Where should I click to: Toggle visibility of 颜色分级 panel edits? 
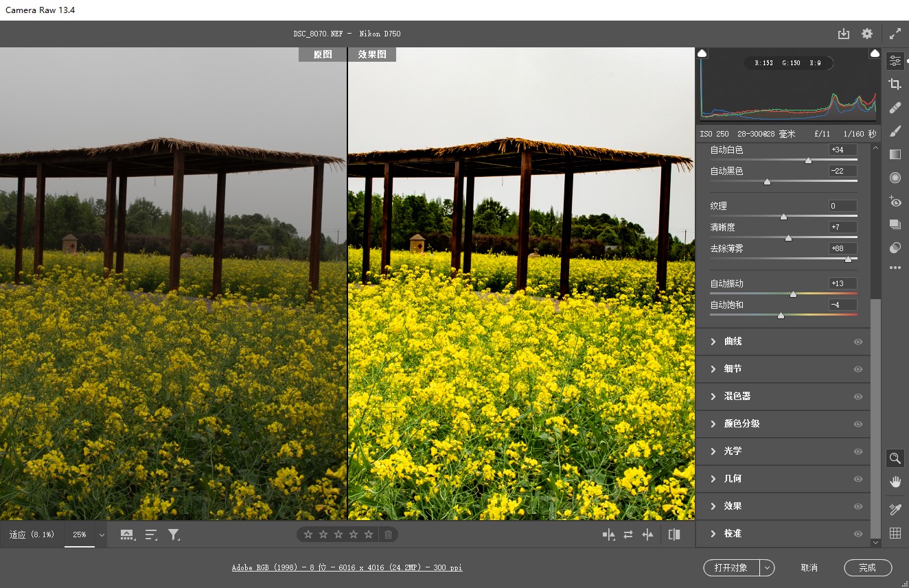coord(858,424)
